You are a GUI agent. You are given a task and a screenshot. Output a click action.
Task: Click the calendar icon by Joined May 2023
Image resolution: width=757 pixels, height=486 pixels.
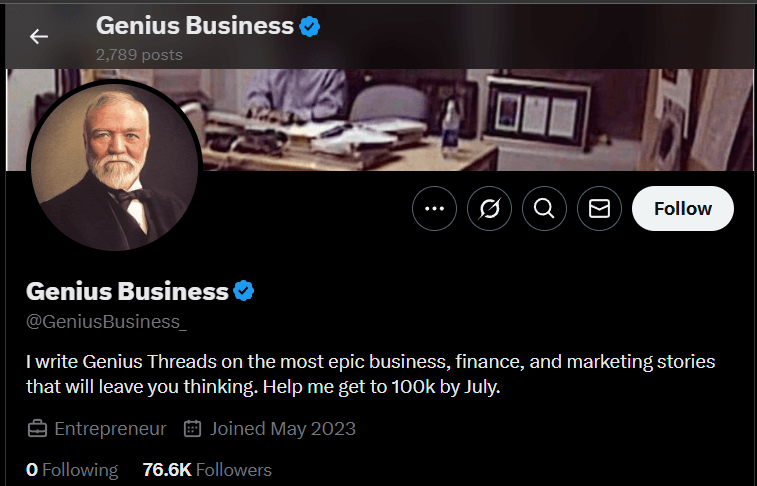192,429
